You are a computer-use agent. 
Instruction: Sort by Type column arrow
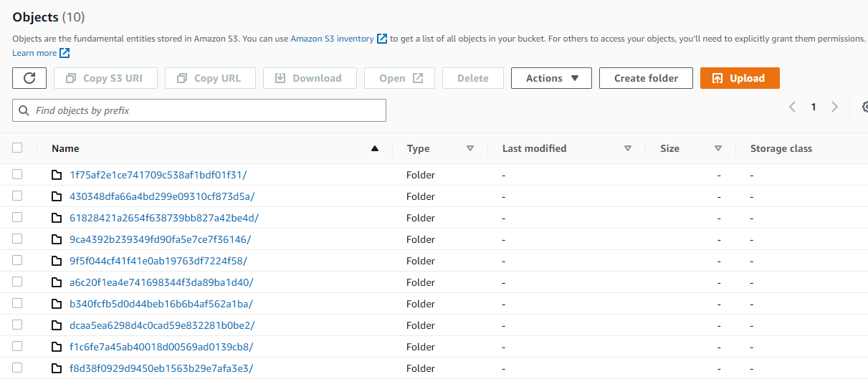(x=470, y=148)
